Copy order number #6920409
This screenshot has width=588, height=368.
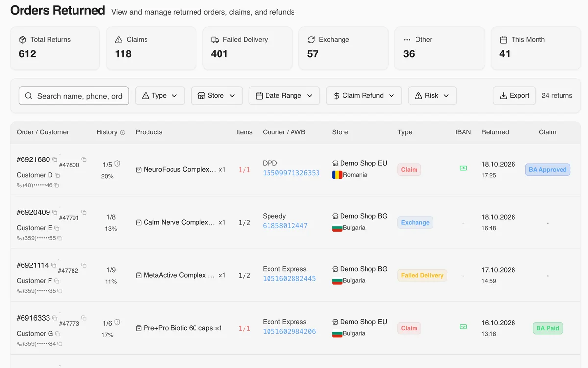[x=55, y=213]
